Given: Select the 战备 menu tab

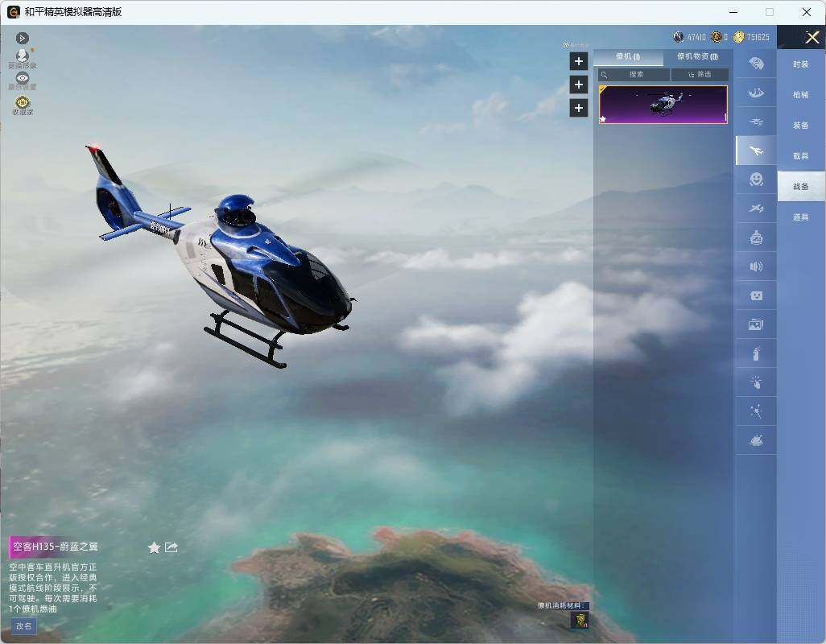Looking at the screenshot, I should [x=801, y=187].
